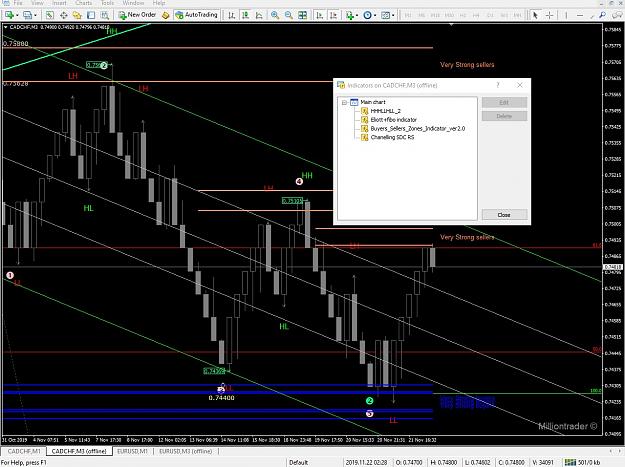Click the Default profile status bar entry
This screenshot has width=625, height=467.
(x=299, y=463)
